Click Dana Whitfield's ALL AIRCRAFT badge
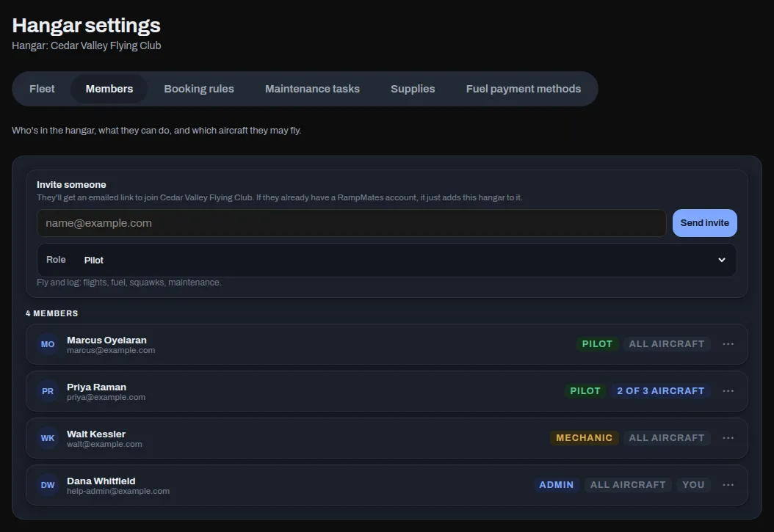 [x=628, y=484]
